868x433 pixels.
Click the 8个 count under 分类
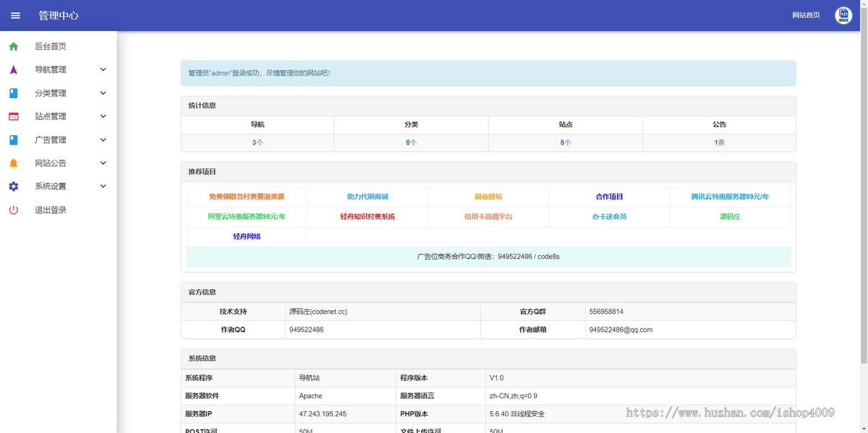point(412,143)
